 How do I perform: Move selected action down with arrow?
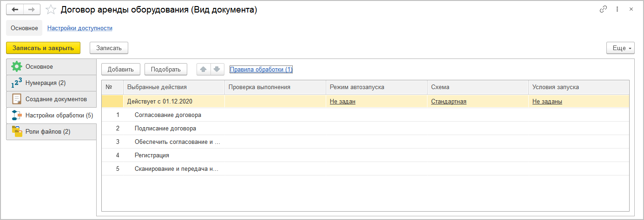216,70
